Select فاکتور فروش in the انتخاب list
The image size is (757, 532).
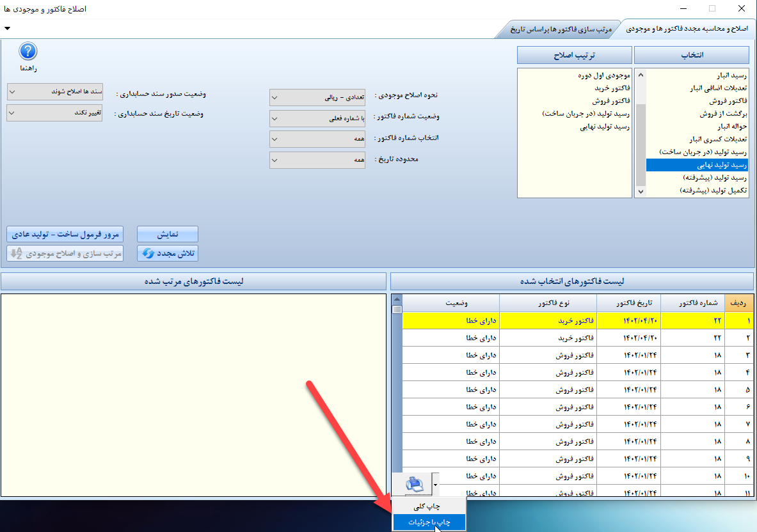coord(697,101)
